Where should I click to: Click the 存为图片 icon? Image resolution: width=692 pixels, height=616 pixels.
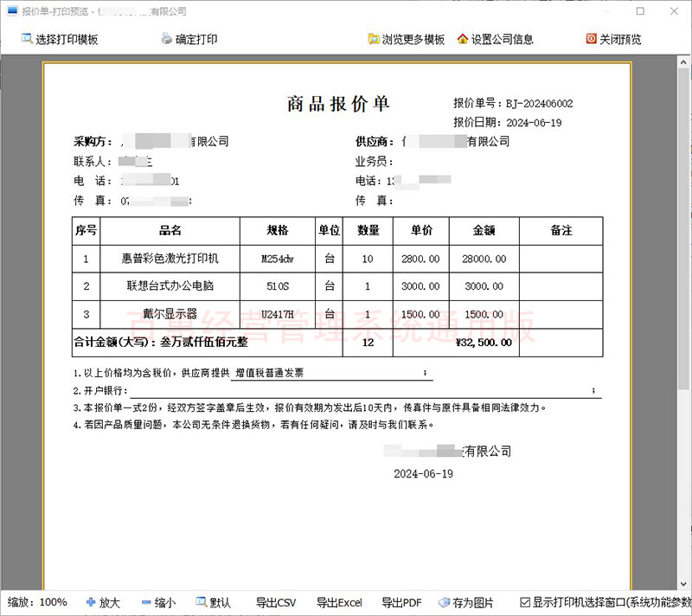tap(444, 602)
